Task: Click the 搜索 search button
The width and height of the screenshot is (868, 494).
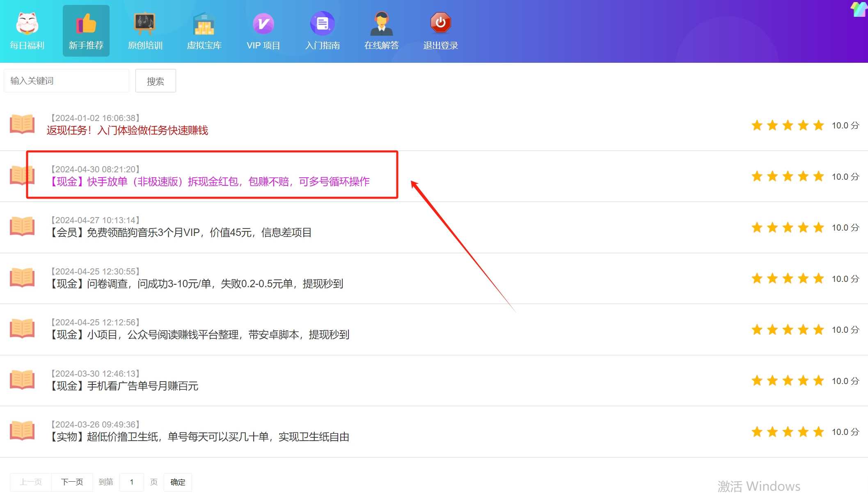Action: point(156,81)
